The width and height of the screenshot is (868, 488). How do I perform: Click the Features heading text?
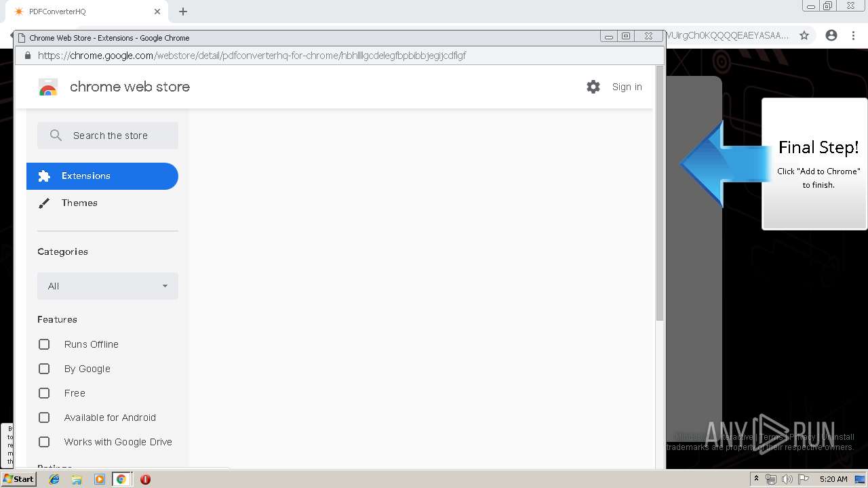click(x=57, y=319)
